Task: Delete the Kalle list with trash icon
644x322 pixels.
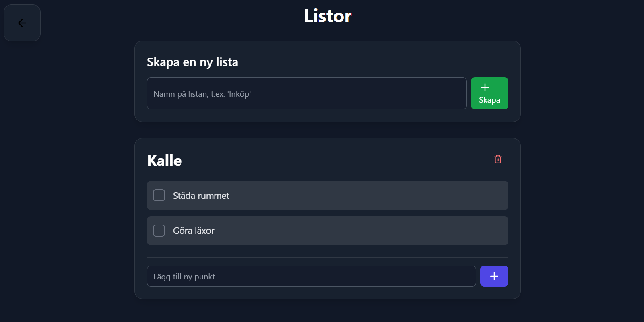Action: tap(498, 159)
